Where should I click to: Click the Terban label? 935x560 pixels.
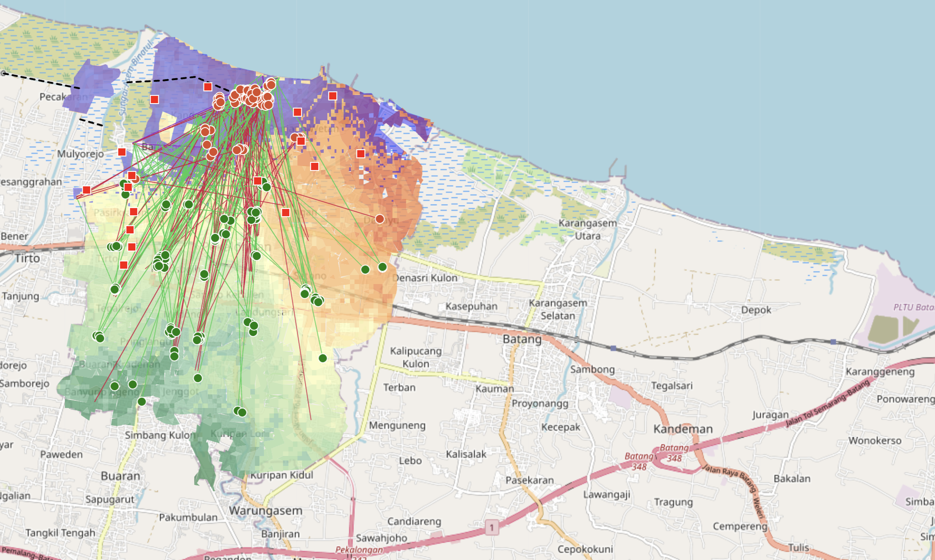coord(399,388)
